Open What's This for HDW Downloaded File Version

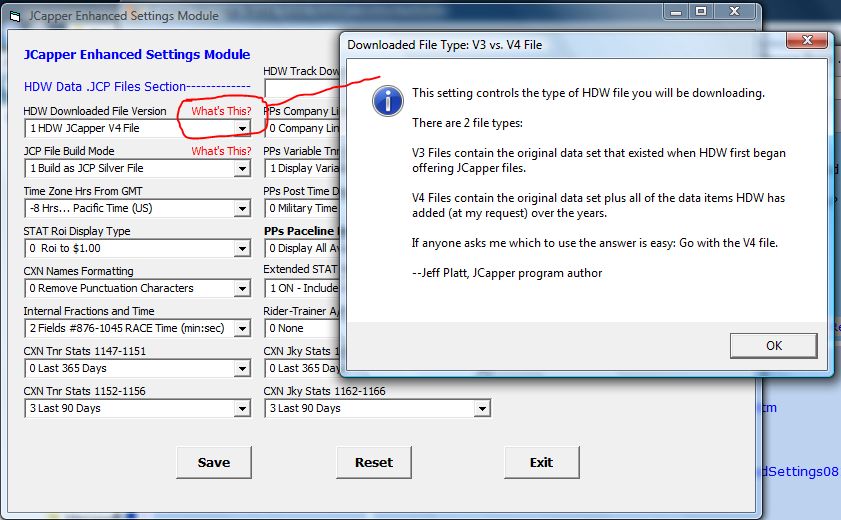coord(221,111)
